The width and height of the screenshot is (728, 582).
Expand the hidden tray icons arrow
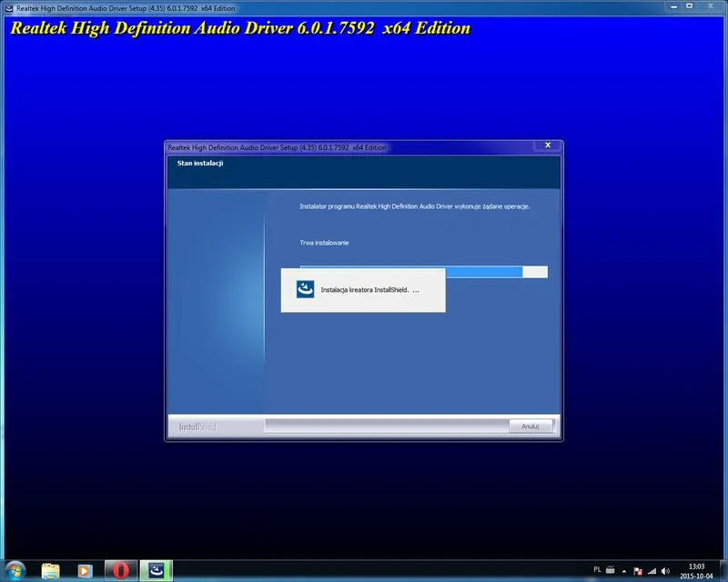point(626,570)
